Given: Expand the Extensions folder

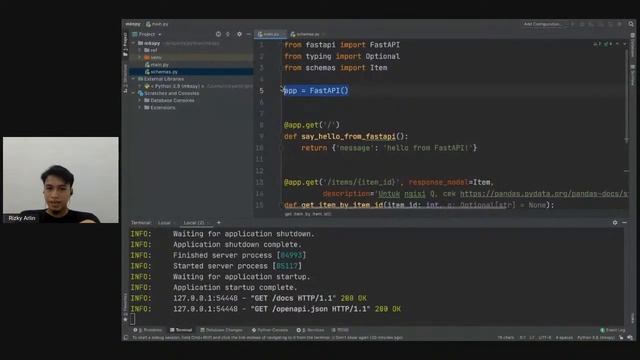Looking at the screenshot, I should (140, 108).
